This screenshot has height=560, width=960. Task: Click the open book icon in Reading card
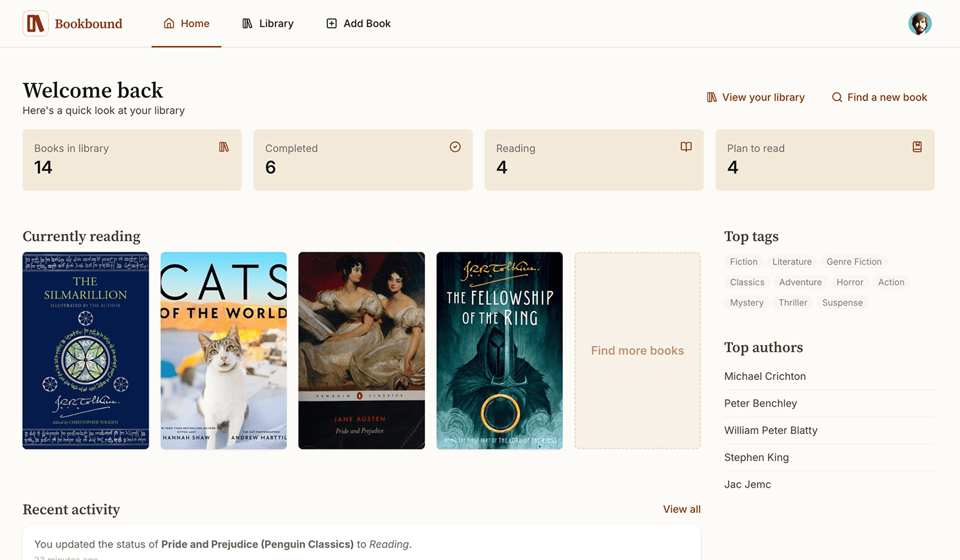[x=686, y=147]
